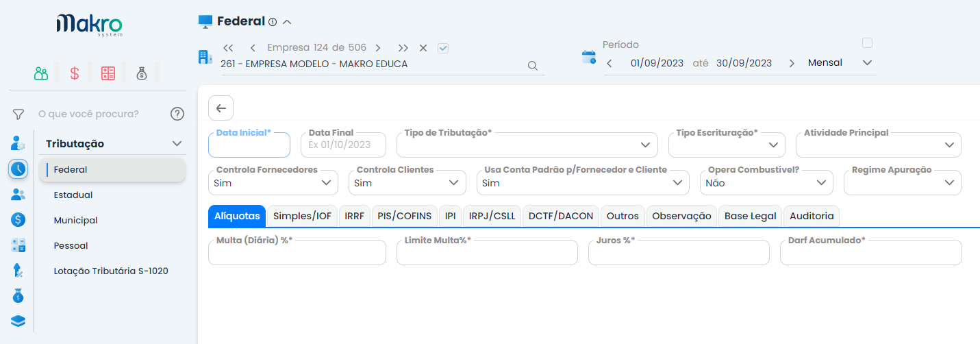This screenshot has height=344, width=980.
Task: Click the back arrow button
Action: [221, 108]
